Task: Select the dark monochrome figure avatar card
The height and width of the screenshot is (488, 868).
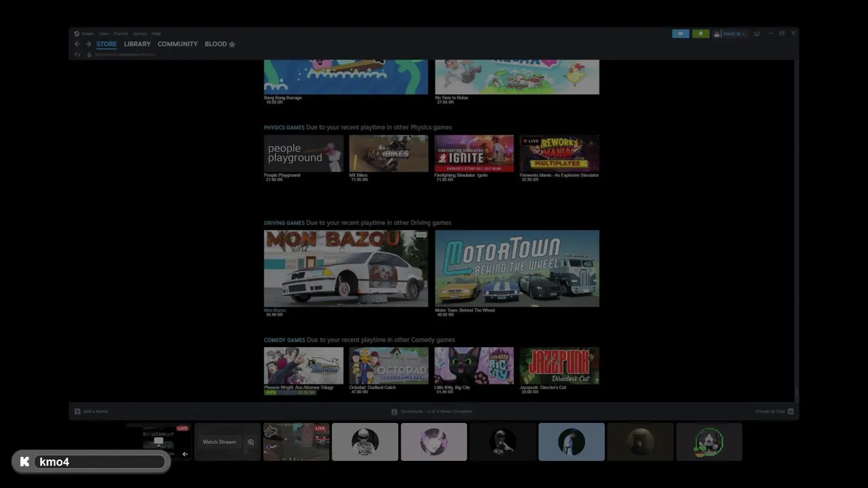Action: point(502,442)
